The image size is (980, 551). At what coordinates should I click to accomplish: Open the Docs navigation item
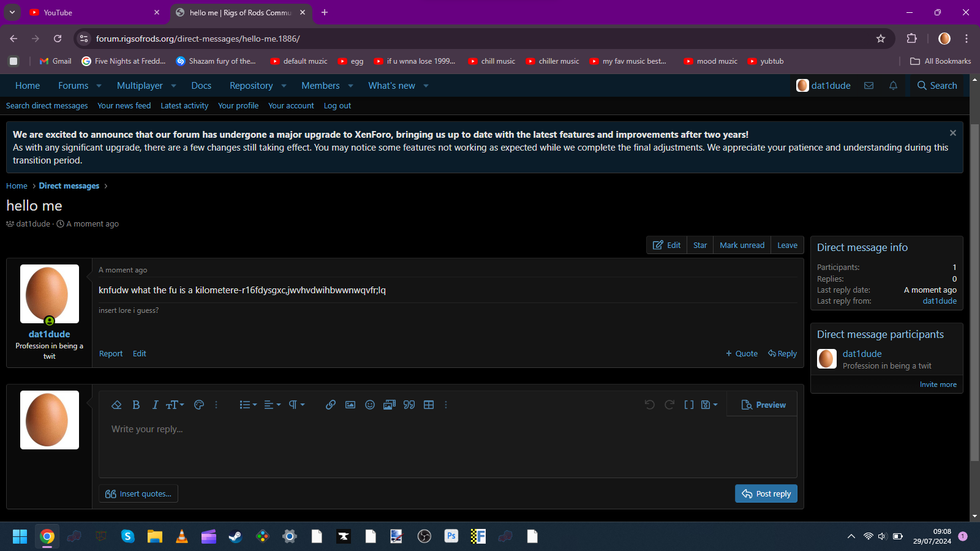[201, 86]
